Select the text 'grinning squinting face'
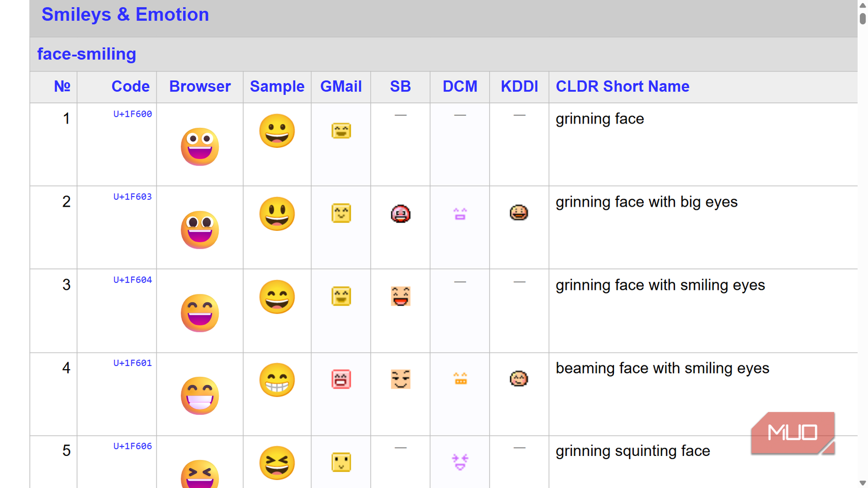The height and width of the screenshot is (488, 868). pyautogui.click(x=633, y=451)
